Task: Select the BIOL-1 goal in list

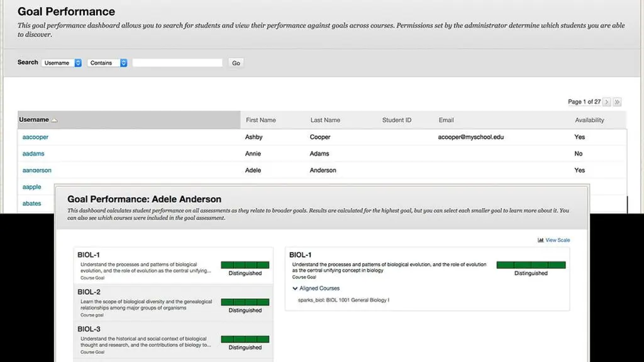Action: (x=174, y=266)
